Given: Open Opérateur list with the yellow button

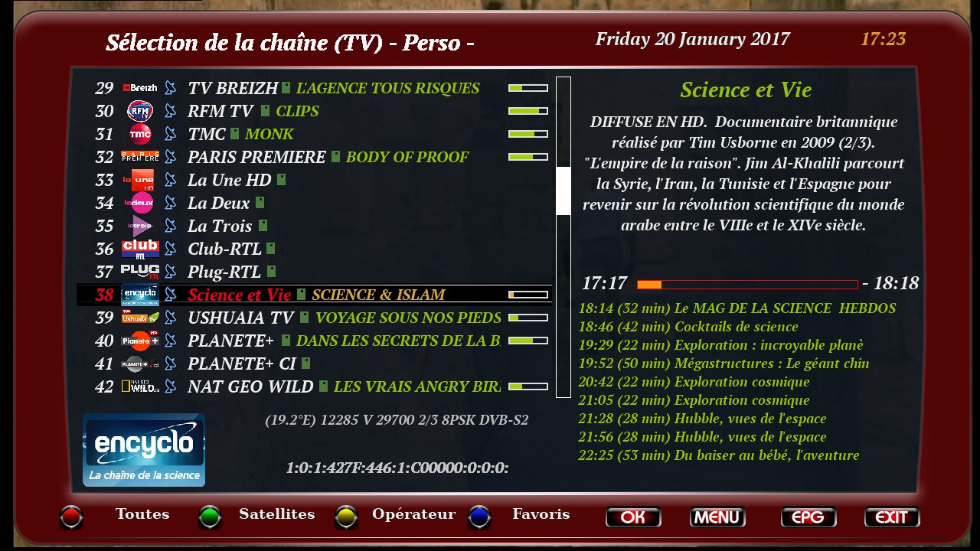Looking at the screenshot, I should click(347, 518).
